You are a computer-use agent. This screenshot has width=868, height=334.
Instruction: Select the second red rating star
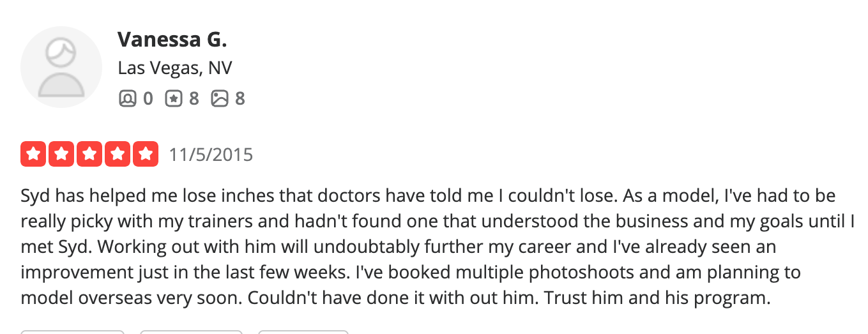(x=61, y=154)
